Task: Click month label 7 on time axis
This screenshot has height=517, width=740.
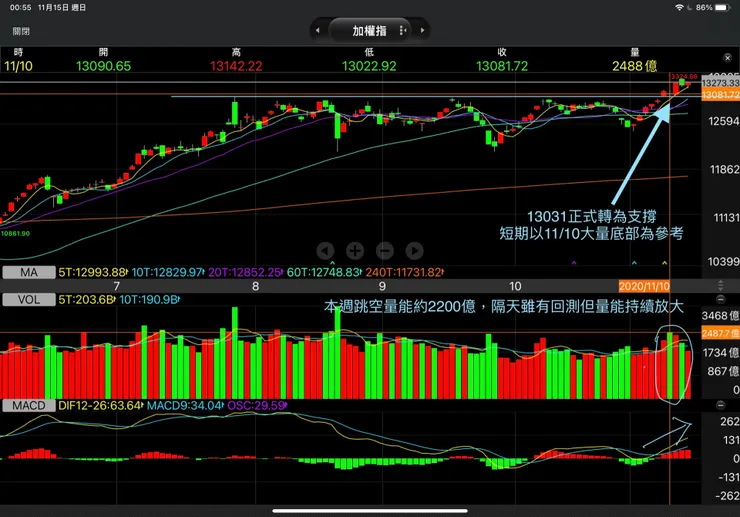Action: point(117,286)
